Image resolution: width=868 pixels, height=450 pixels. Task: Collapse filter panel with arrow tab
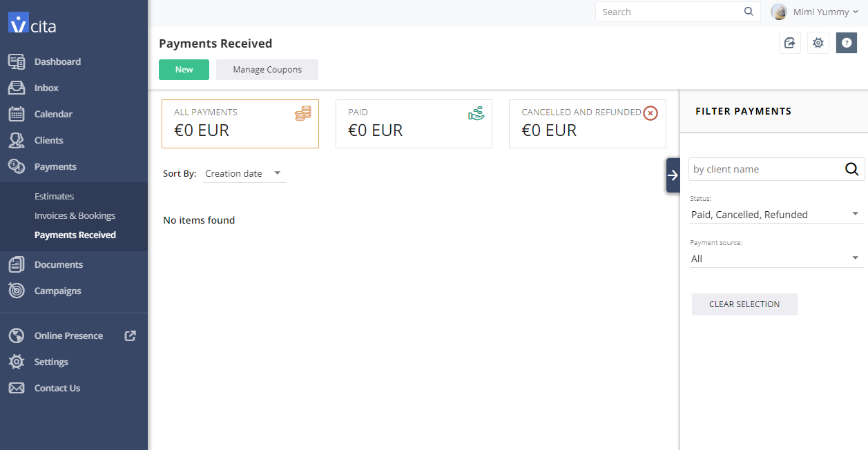(673, 175)
